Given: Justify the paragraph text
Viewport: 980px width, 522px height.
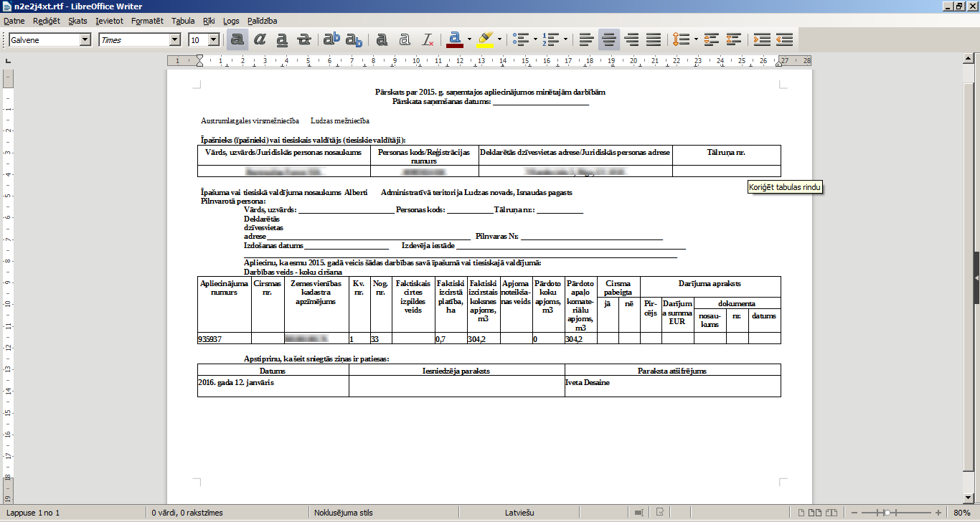Looking at the screenshot, I should point(653,39).
